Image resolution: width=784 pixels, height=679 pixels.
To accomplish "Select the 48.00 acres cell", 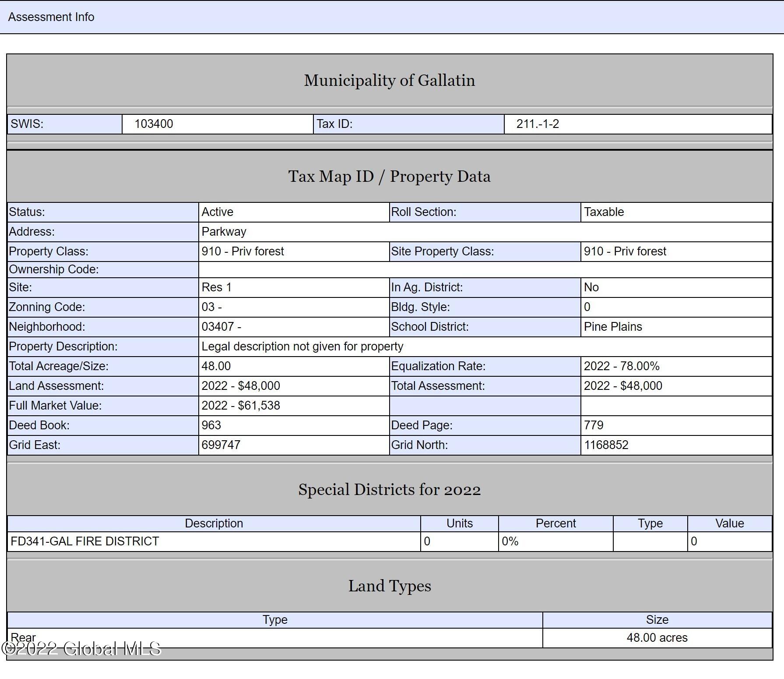I will tap(657, 638).
